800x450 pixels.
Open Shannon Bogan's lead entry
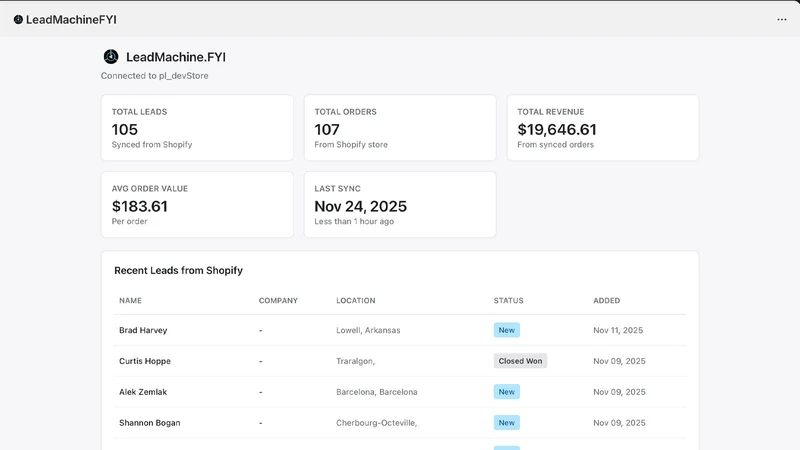point(400,422)
